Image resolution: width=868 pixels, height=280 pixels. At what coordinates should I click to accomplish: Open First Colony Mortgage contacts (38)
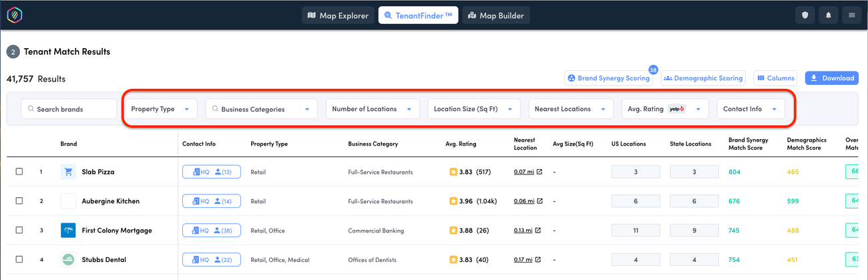coord(212,231)
